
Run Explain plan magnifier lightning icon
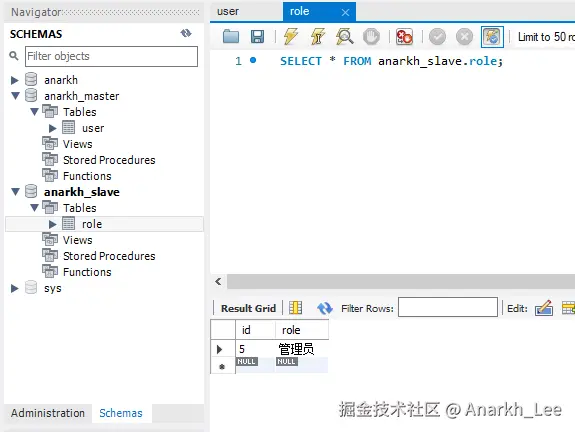coord(344,37)
